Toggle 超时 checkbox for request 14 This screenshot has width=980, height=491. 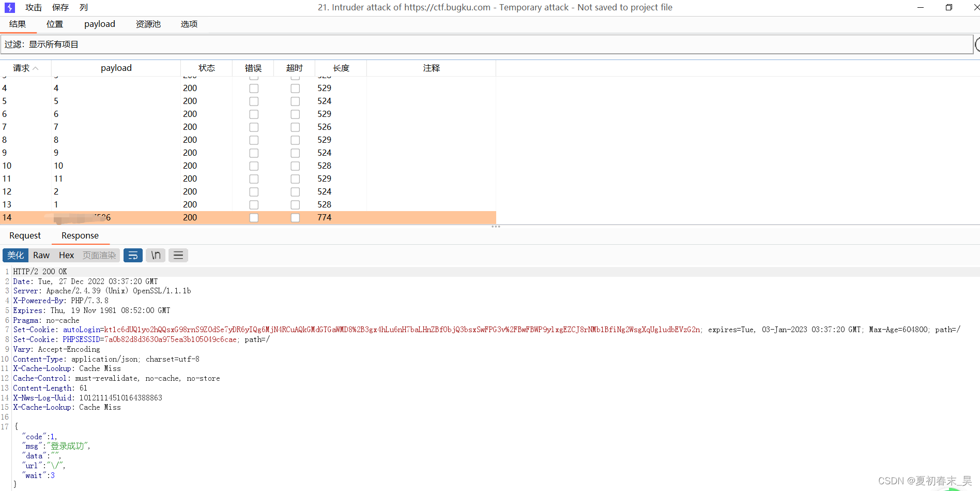pyautogui.click(x=295, y=218)
